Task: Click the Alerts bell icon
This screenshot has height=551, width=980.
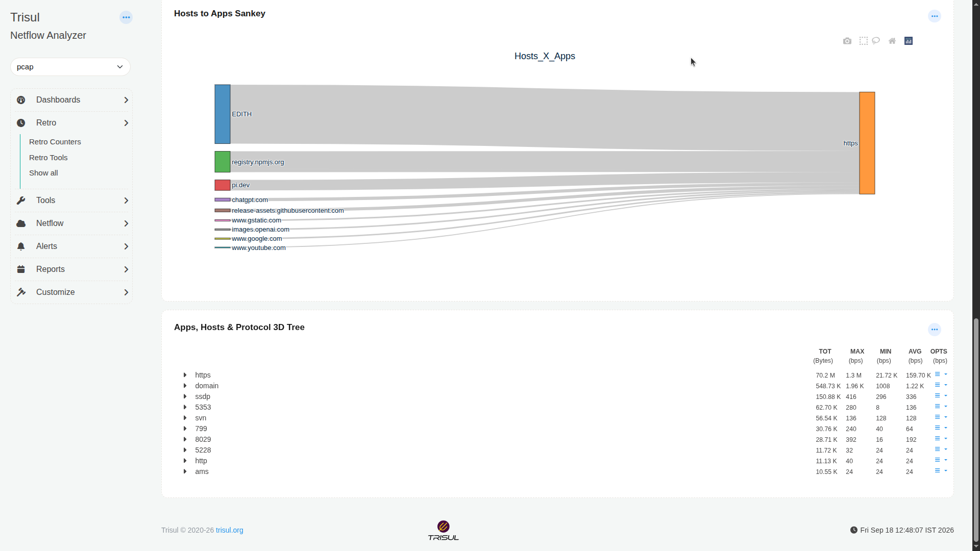Action: coord(21,246)
